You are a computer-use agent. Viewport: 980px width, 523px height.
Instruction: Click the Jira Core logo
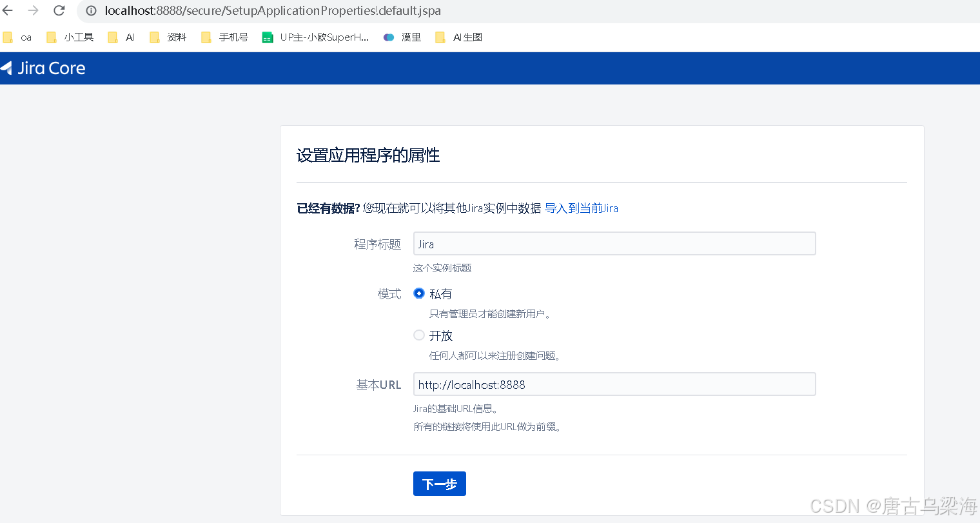(43, 68)
